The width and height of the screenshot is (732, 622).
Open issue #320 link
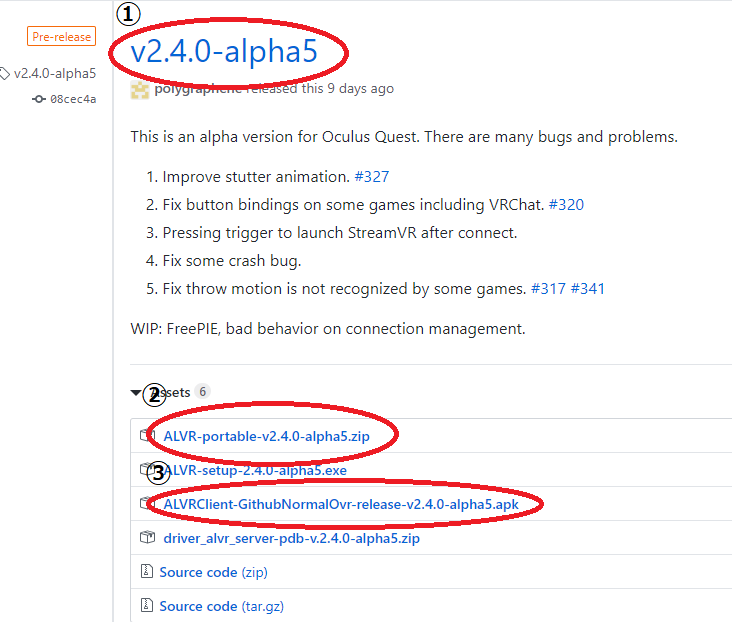pyautogui.click(x=566, y=205)
